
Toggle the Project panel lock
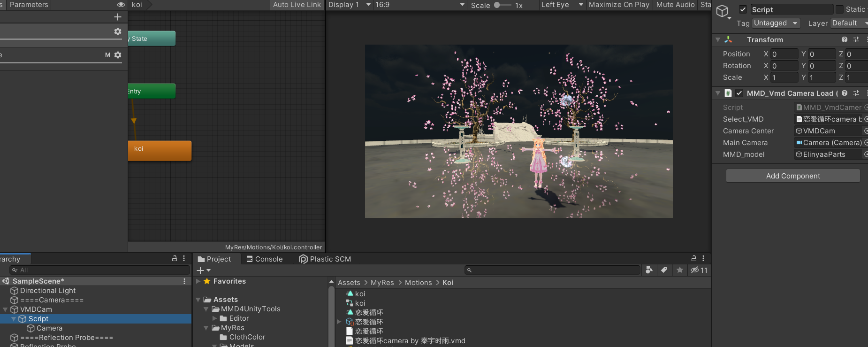(694, 259)
